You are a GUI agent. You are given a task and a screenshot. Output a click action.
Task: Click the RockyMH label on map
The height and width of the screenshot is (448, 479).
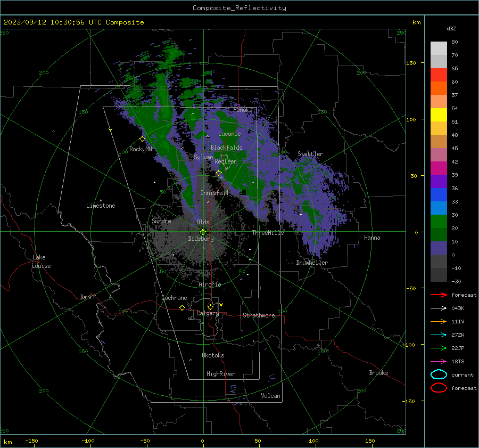point(141,149)
